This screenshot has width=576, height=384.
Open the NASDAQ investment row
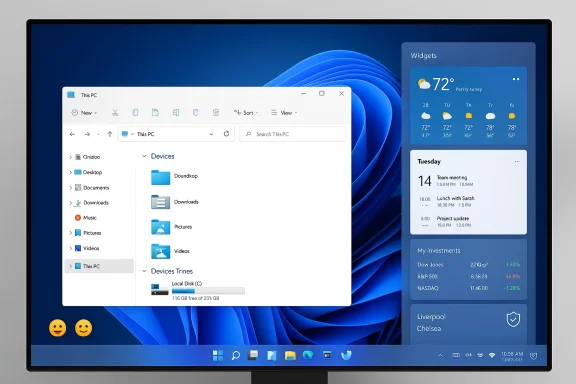click(x=468, y=288)
